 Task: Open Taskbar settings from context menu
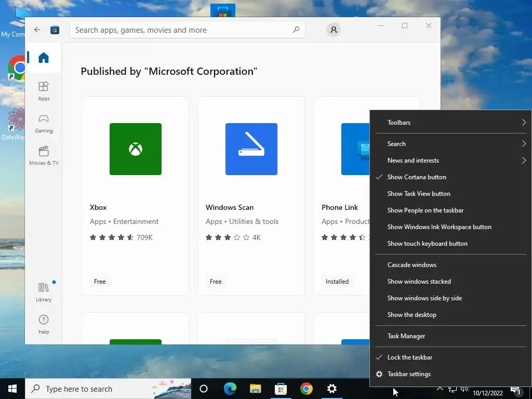pos(450,374)
